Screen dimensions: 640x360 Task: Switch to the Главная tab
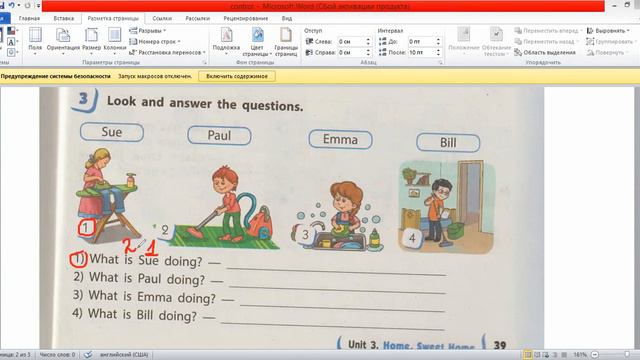tap(29, 18)
